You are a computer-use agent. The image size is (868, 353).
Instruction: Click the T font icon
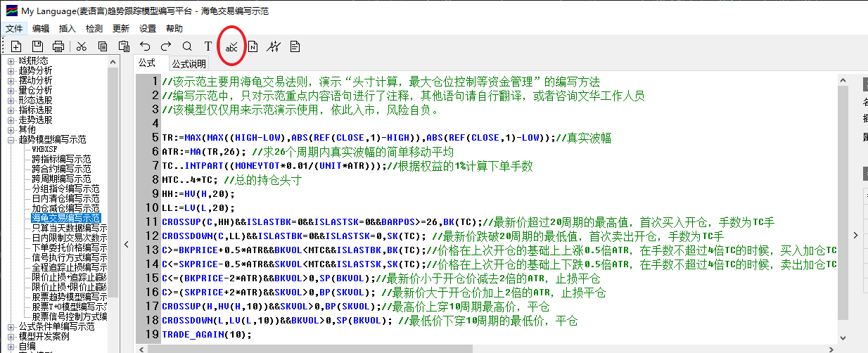tap(208, 46)
